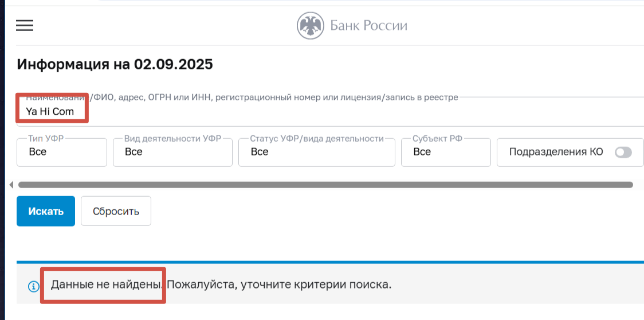This screenshot has width=644, height=320.
Task: Toggle the Подразделения КО switch
Action: coord(623,152)
